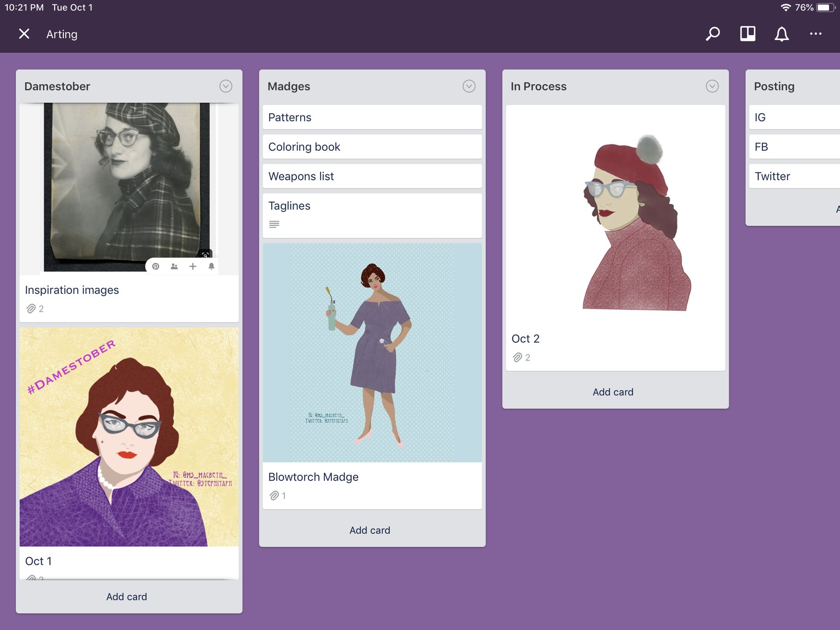840x630 pixels.
Task: Open the Oct 1 card
Action: 129,562
